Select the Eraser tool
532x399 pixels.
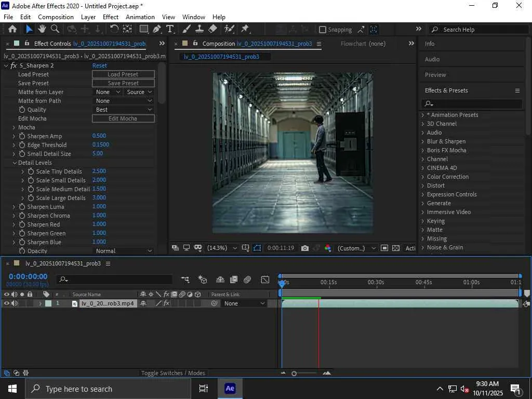[x=212, y=29]
